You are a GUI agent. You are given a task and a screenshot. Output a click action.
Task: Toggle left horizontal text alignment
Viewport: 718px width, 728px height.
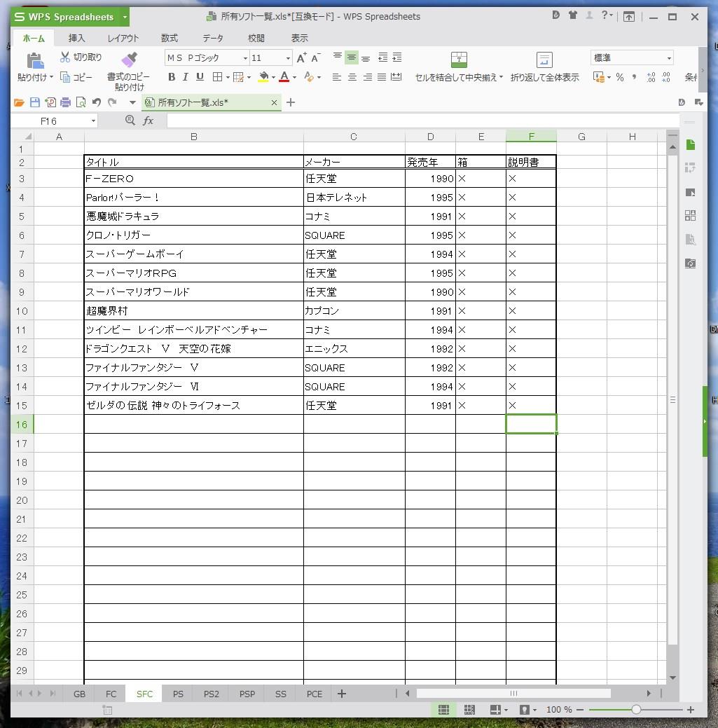[337, 77]
